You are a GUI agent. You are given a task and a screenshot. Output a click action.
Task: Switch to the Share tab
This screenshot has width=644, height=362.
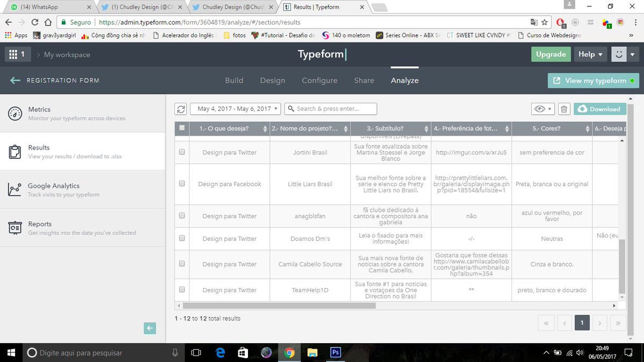pyautogui.click(x=364, y=80)
